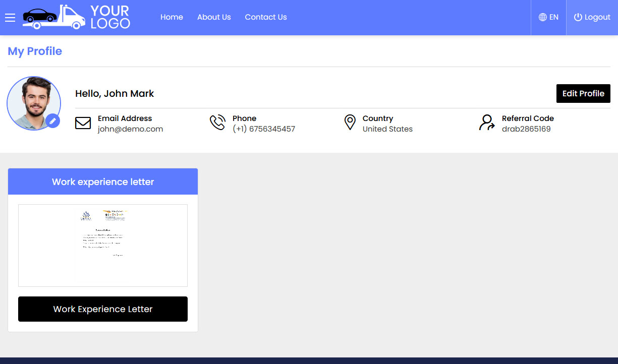Click the john@demo.com email address
This screenshot has width=618, height=364.
point(130,129)
